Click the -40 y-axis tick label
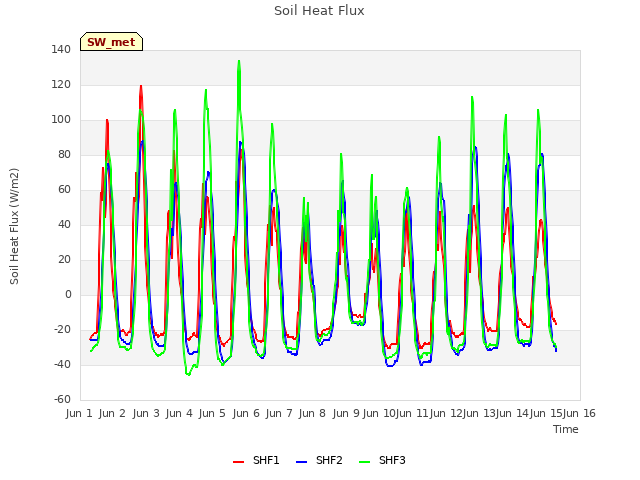Screen dimensions: 640x480 pos(62,364)
